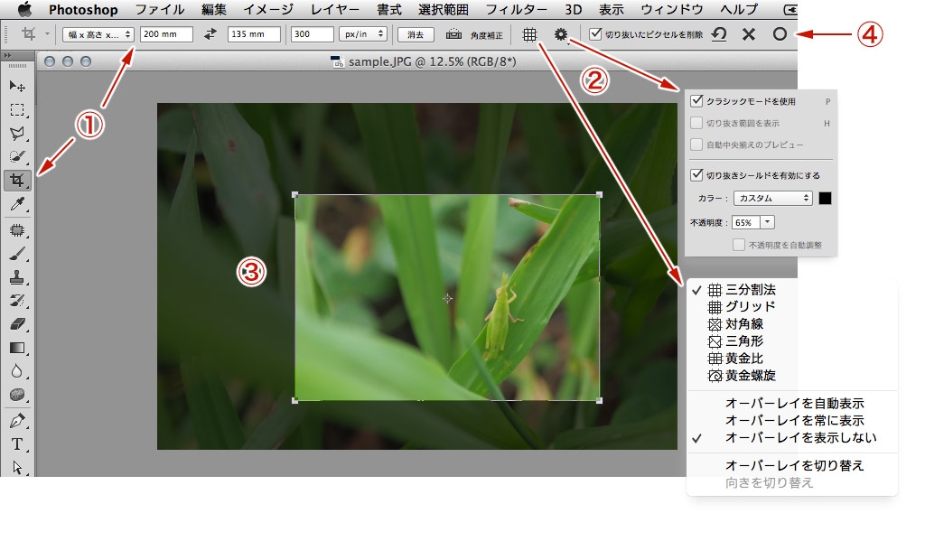Select the History Brush tool
925x560 pixels.
click(17, 301)
